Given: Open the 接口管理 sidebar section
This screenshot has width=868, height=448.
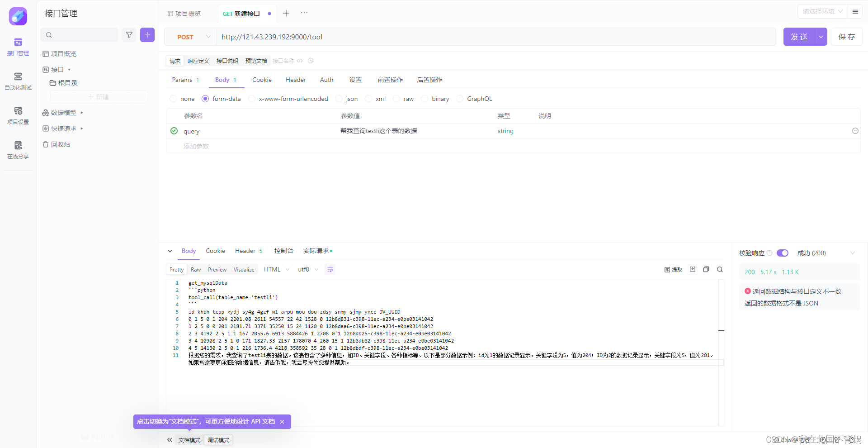Looking at the screenshot, I should 18,47.
